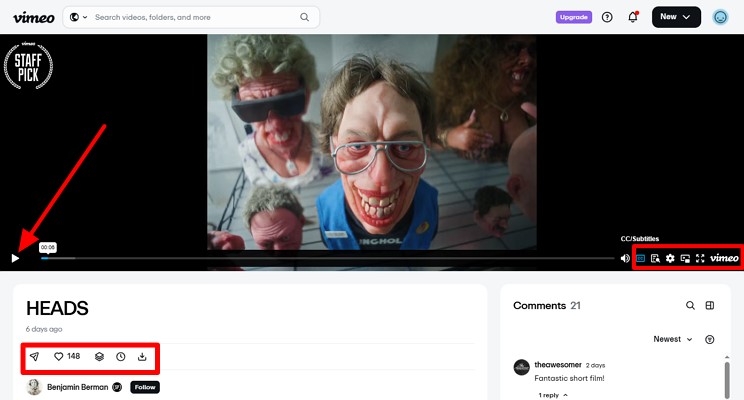The image size is (744, 400).
Task: Open the Newest sort dropdown
Action: [x=673, y=339]
